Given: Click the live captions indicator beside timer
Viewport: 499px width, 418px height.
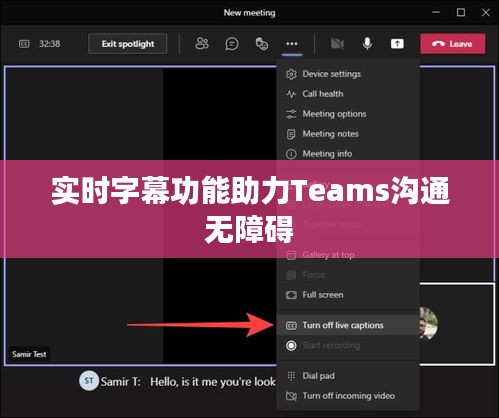Looking at the screenshot, I should (x=24, y=44).
